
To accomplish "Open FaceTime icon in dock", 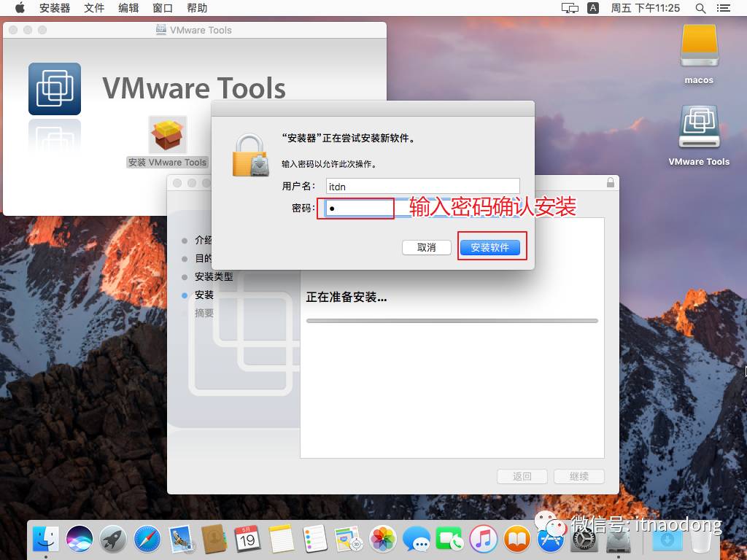I will (449, 539).
